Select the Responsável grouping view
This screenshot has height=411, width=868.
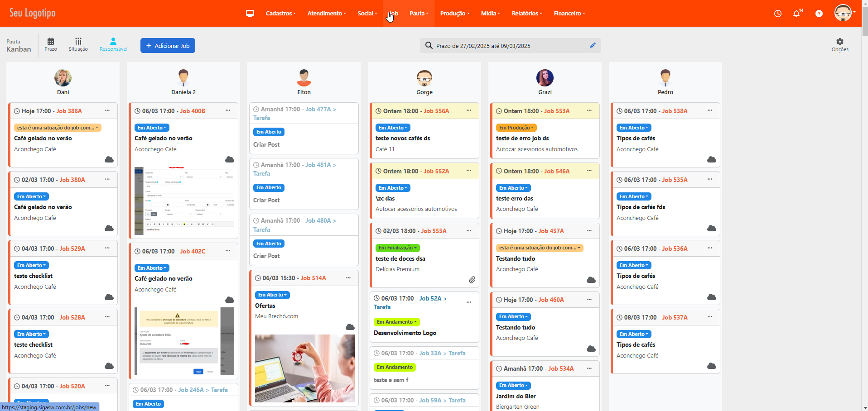point(113,44)
